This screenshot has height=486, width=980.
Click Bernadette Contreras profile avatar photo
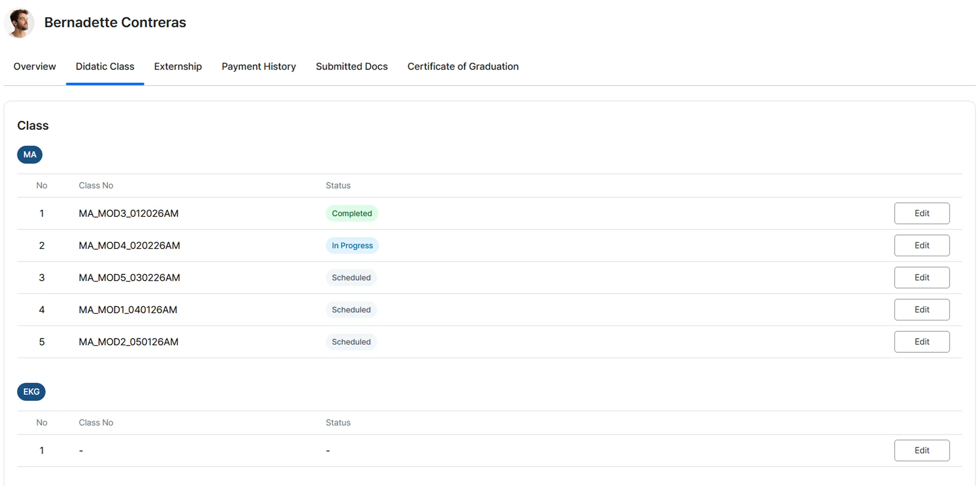tap(19, 23)
